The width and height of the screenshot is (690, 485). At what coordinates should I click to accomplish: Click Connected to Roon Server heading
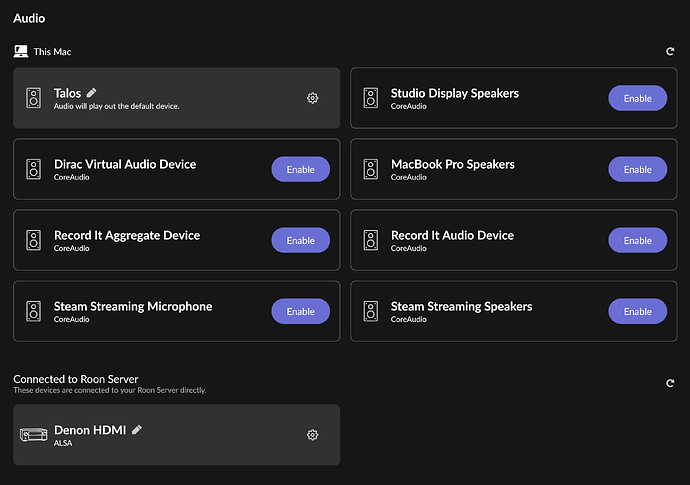coord(76,379)
